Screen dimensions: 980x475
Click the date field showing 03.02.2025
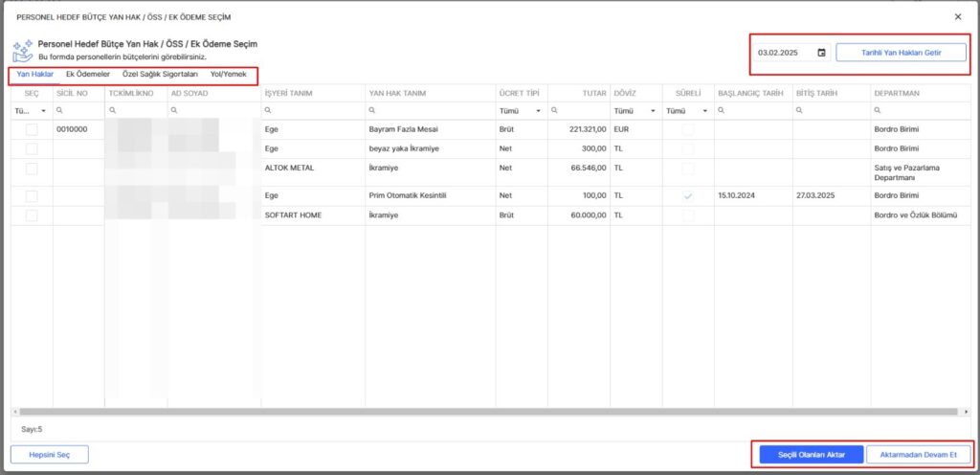[x=785, y=53]
